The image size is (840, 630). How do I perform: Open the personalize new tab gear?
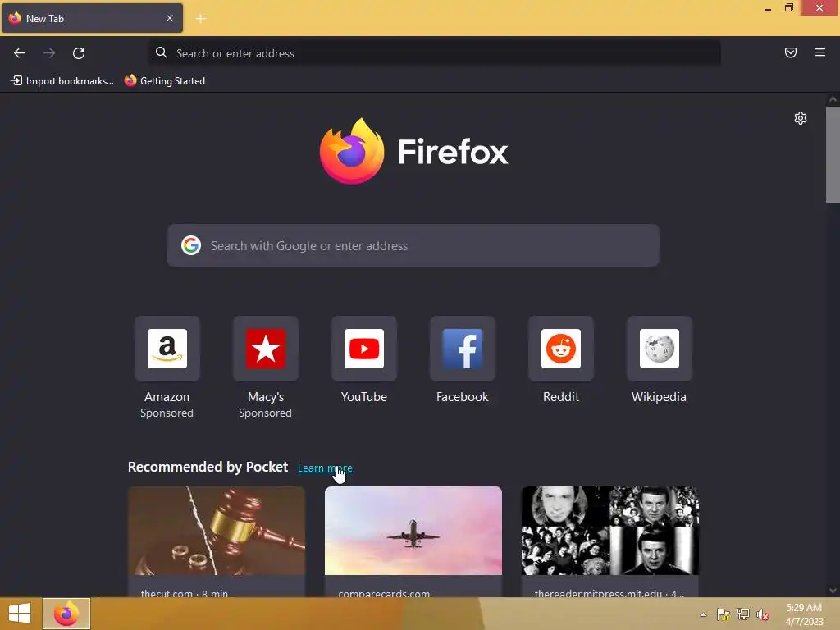pyautogui.click(x=801, y=118)
